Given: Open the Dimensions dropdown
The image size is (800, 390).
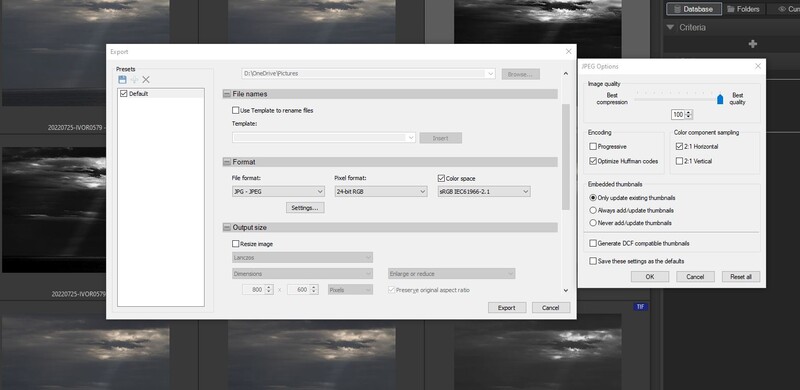Looking at the screenshot, I should (x=302, y=274).
